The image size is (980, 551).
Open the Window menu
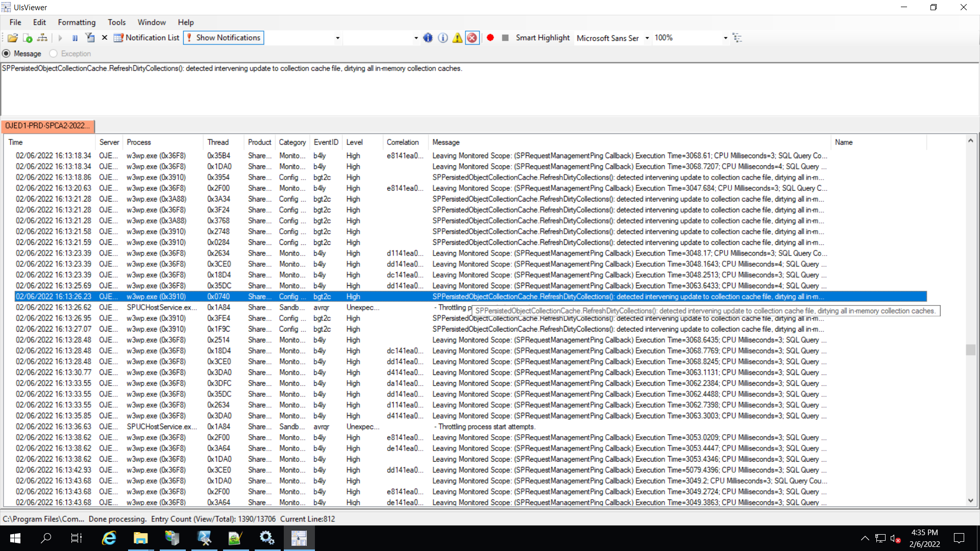[x=152, y=22]
